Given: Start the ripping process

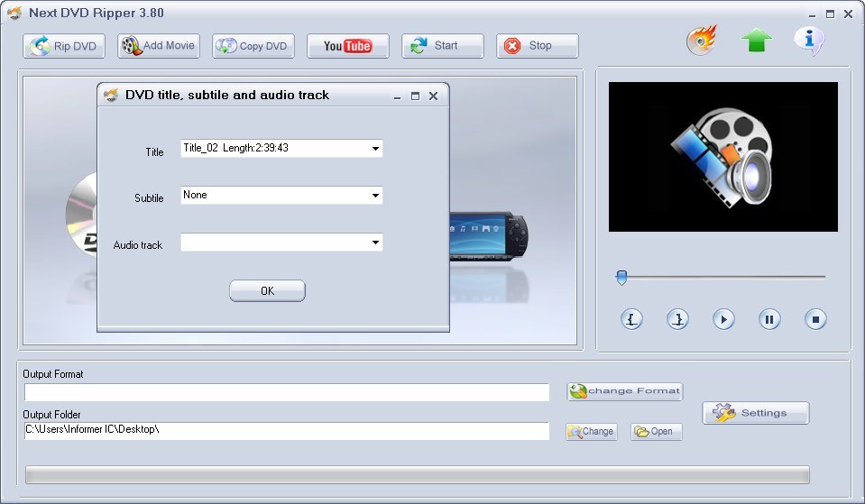Looking at the screenshot, I should (442, 46).
